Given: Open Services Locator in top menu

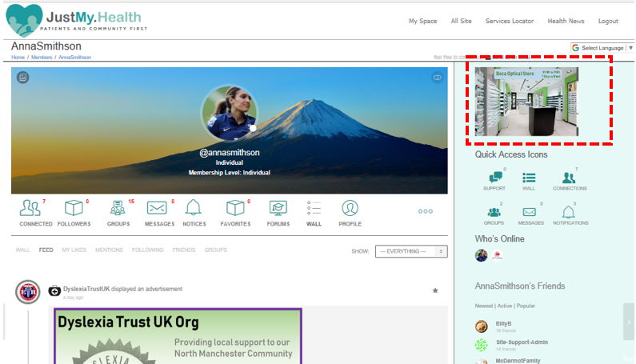Looking at the screenshot, I should [x=508, y=21].
